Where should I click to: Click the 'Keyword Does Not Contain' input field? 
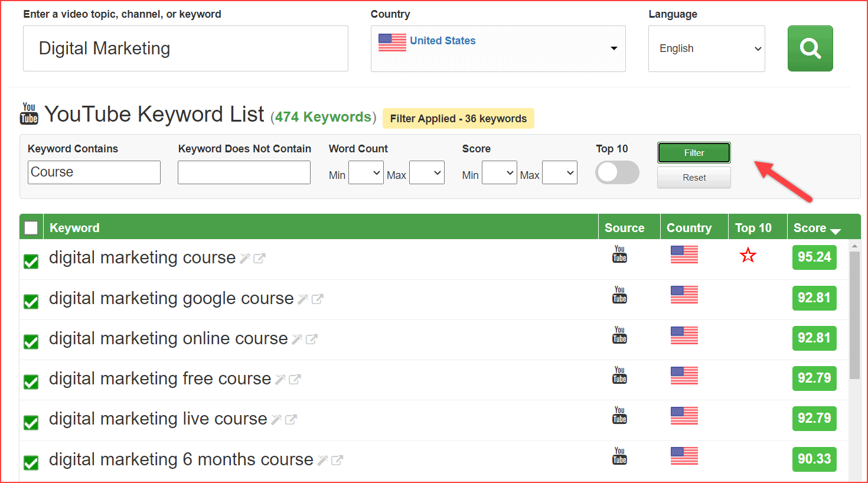coord(244,172)
